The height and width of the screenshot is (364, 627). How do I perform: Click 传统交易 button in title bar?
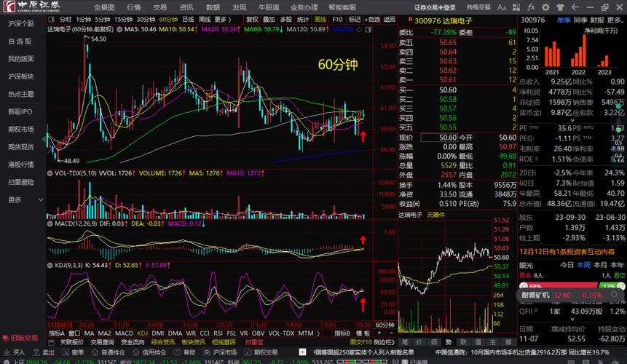coord(478,7)
